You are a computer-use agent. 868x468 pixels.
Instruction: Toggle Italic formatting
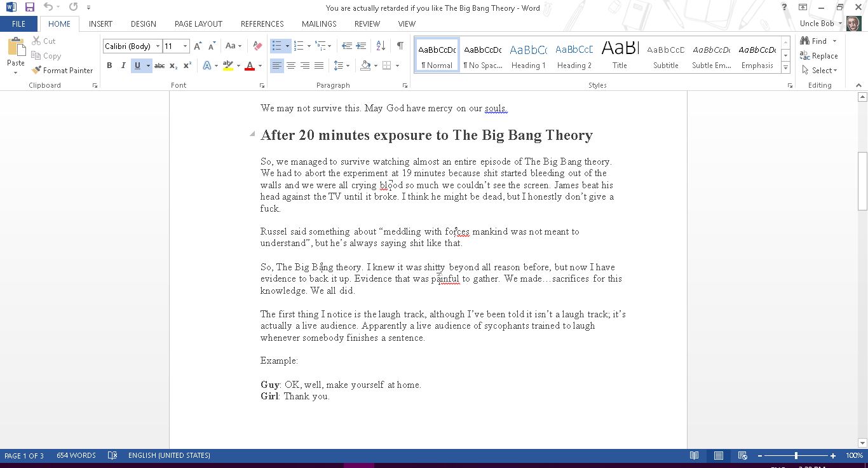click(x=123, y=65)
